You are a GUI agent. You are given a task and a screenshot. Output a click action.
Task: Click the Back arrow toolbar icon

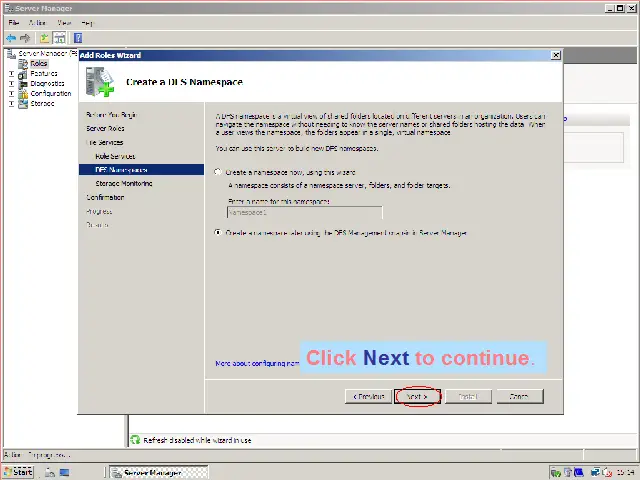point(11,38)
